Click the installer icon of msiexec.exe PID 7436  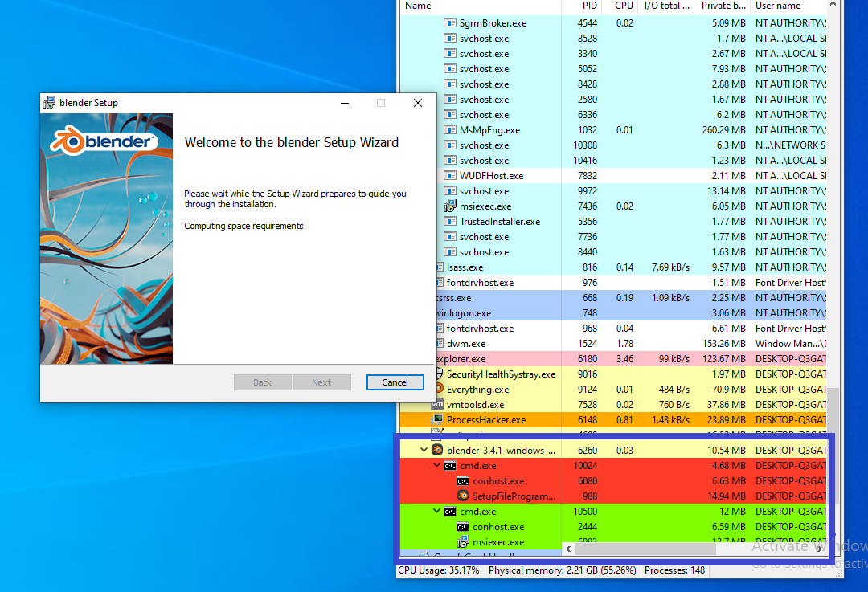pos(451,206)
